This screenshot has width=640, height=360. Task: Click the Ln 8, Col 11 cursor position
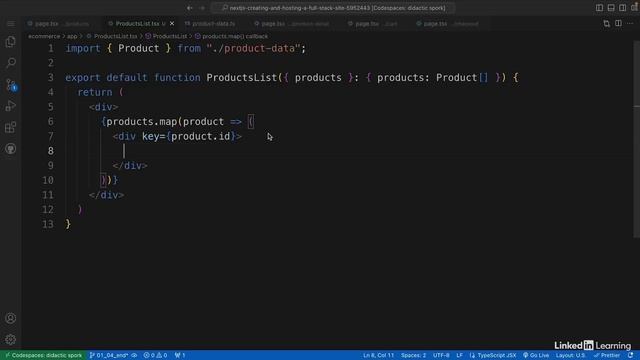click(378, 356)
